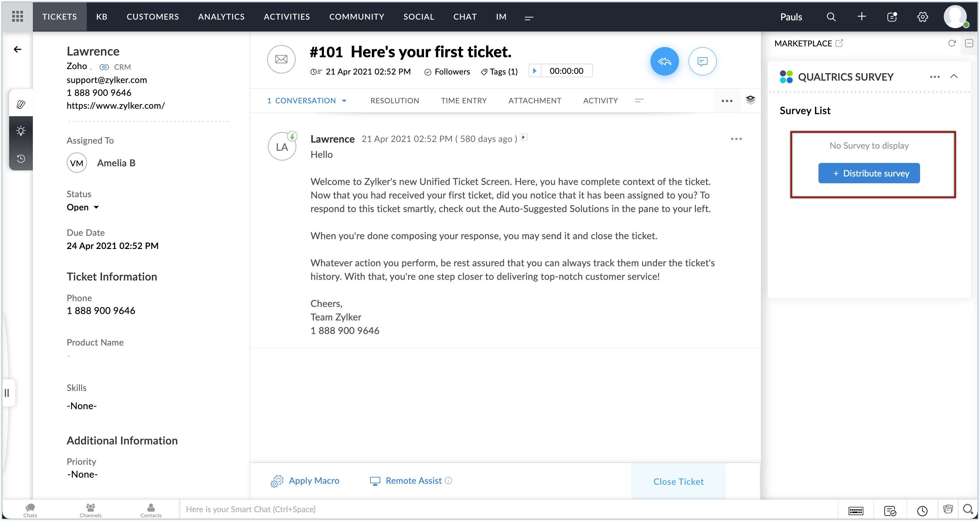Viewport: 980px width, 521px height.
Task: Open the Status dropdown showing Open
Action: [83, 207]
